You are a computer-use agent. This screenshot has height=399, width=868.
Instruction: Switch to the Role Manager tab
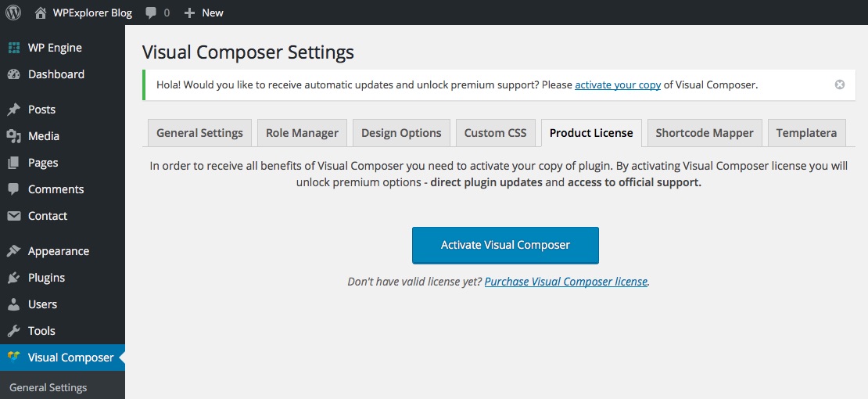click(x=303, y=133)
